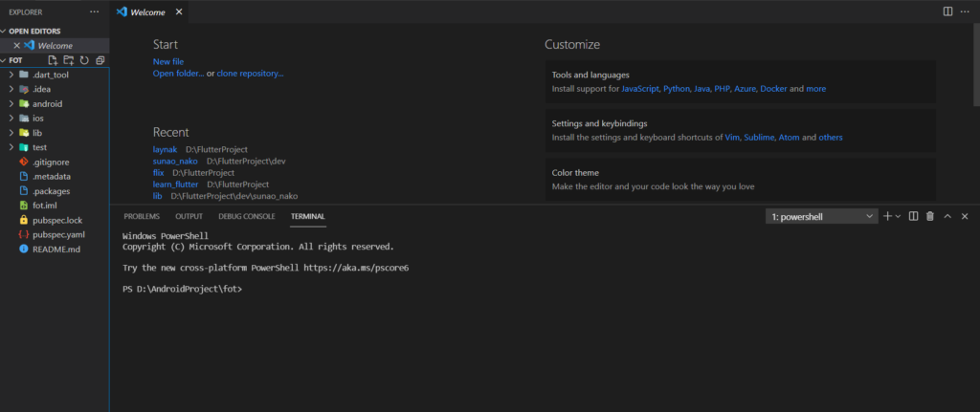Split the terminal panel
The image size is (980, 412).
[x=913, y=217]
